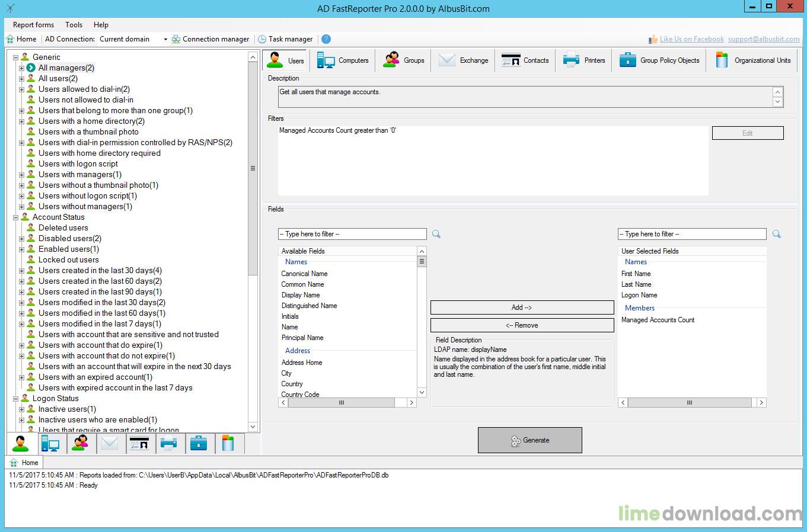Open the Report forms menu
The image size is (807, 532).
33,25
